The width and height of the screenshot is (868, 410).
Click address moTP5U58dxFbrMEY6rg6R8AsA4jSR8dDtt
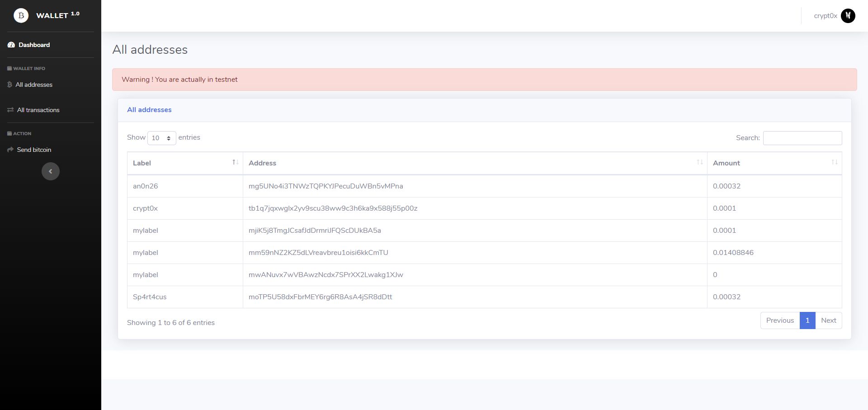pyautogui.click(x=320, y=297)
